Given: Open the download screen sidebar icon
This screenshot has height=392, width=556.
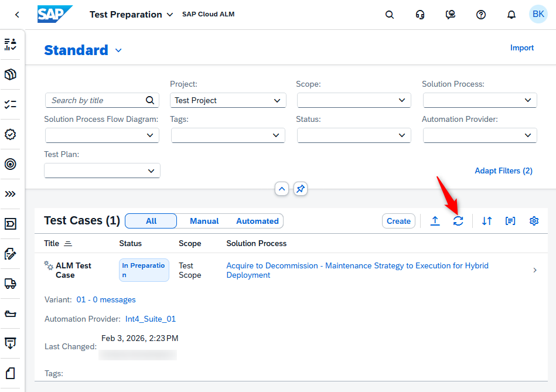Looking at the screenshot, I should point(11,343).
